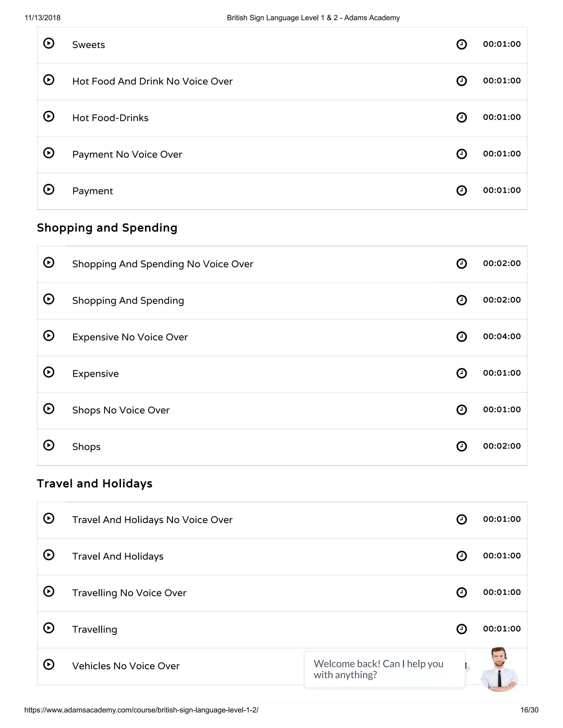Open the Payment lesson title
Image resolution: width=563 pixels, height=728 pixels.
point(93,191)
